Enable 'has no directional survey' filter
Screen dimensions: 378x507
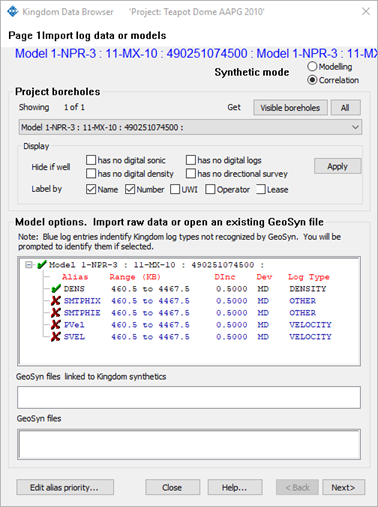coord(191,174)
